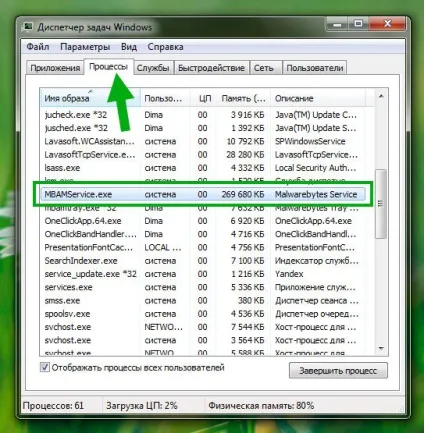Image resolution: width=424 pixels, height=433 pixels.
Task: Close the Task Manager window
Action: pyautogui.click(x=387, y=24)
